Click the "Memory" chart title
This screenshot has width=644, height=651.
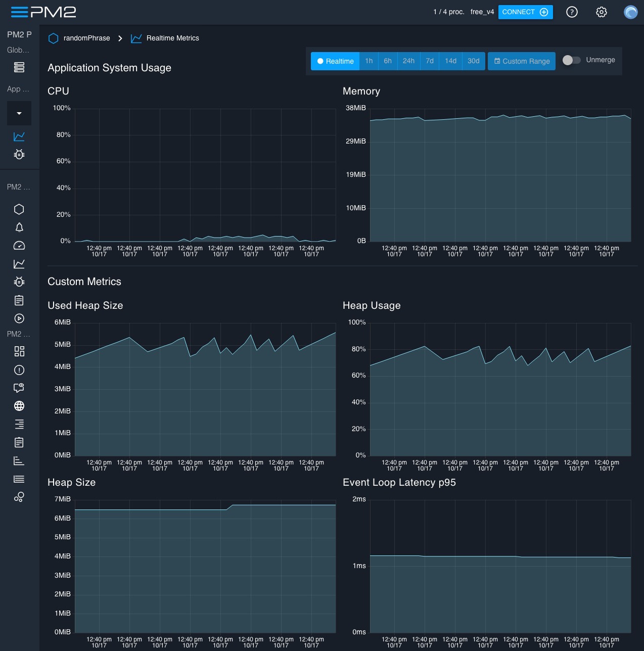click(361, 91)
